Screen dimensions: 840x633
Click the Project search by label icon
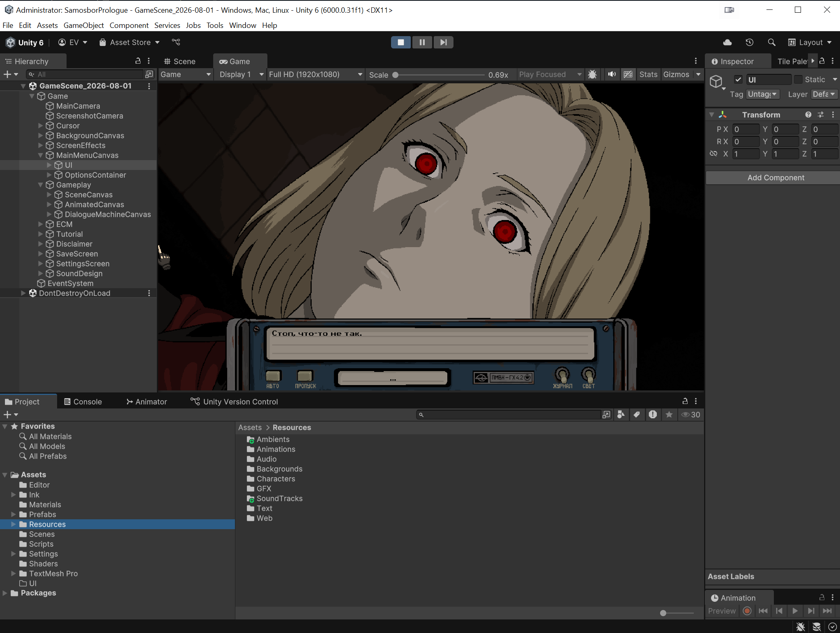637,415
